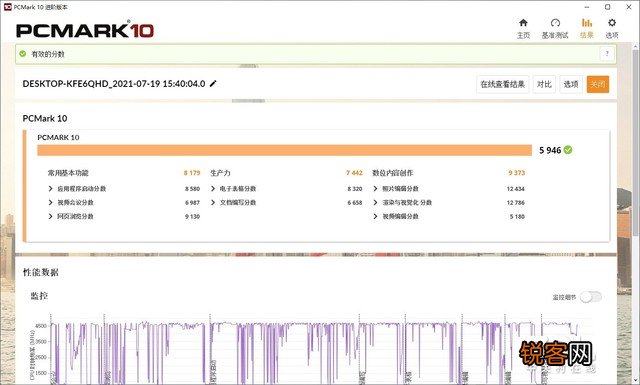Click the orange 关闭 button
The height and width of the screenshot is (385, 640).
598,84
